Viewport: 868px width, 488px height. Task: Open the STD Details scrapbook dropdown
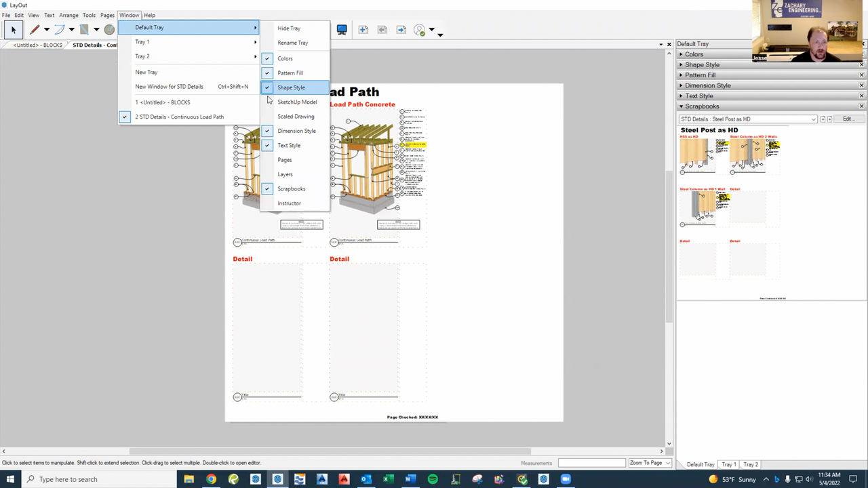(748, 119)
